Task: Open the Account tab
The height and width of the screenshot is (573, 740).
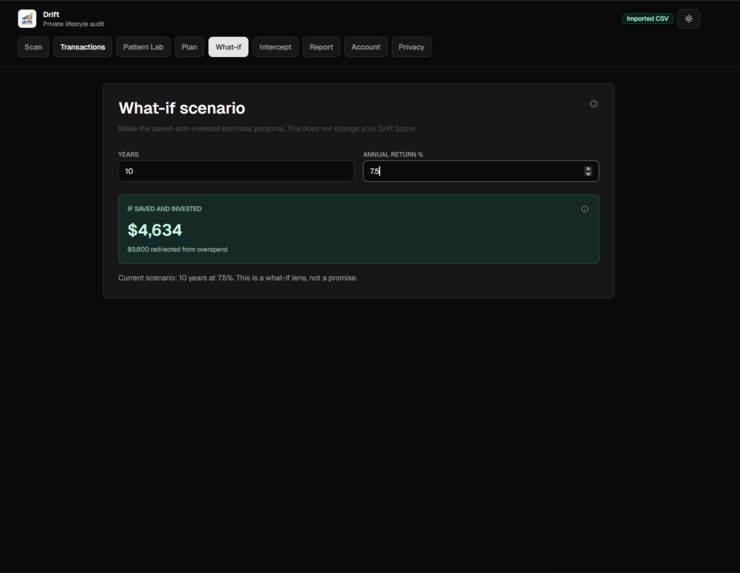Action: [x=366, y=47]
